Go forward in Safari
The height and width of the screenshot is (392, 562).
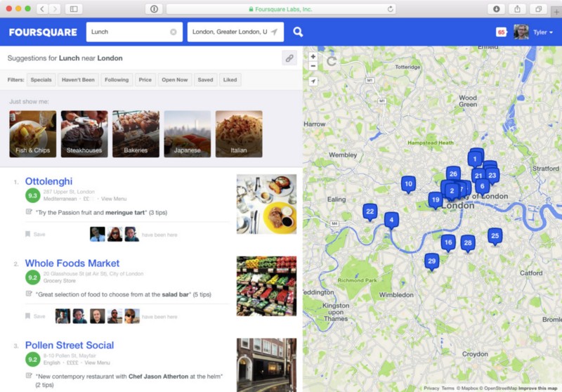coord(55,9)
